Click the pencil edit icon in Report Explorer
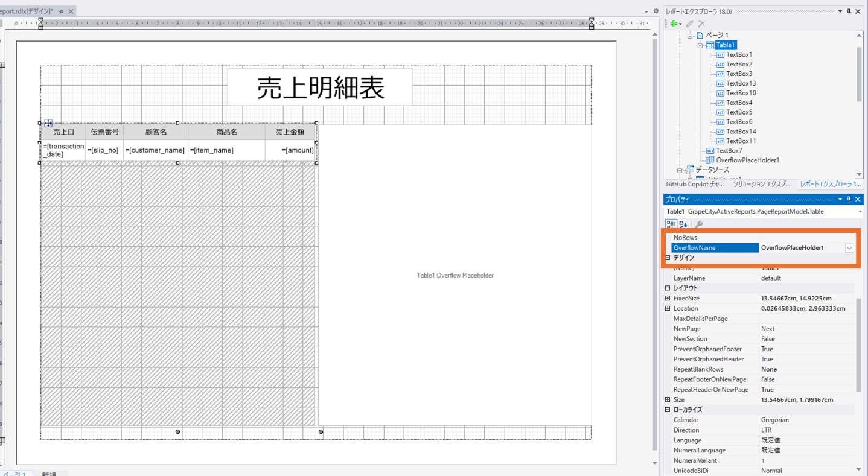The height and width of the screenshot is (476, 868). 690,24
